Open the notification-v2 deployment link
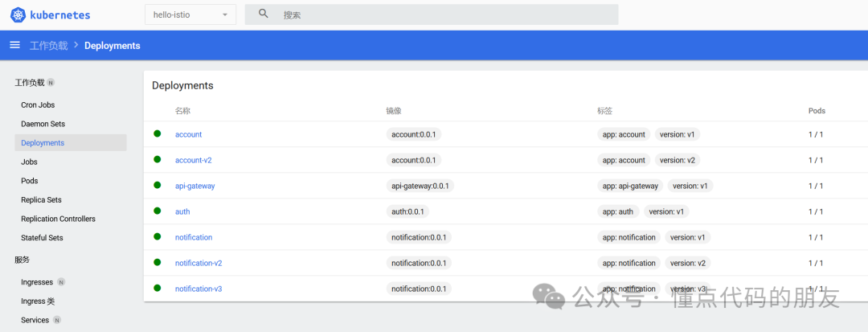Image resolution: width=868 pixels, height=332 pixels. (199, 263)
